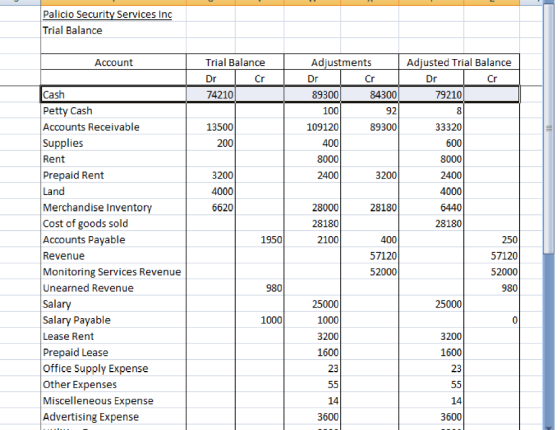This screenshot has height=430, width=560.
Task: Click the Adjusted Trial Balance header
Action: point(459,62)
